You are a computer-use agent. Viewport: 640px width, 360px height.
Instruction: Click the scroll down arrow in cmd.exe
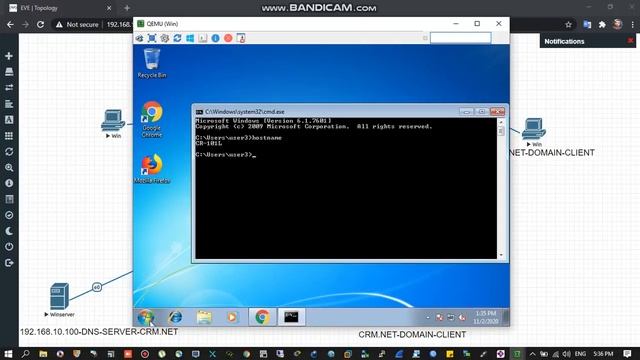coord(501,255)
